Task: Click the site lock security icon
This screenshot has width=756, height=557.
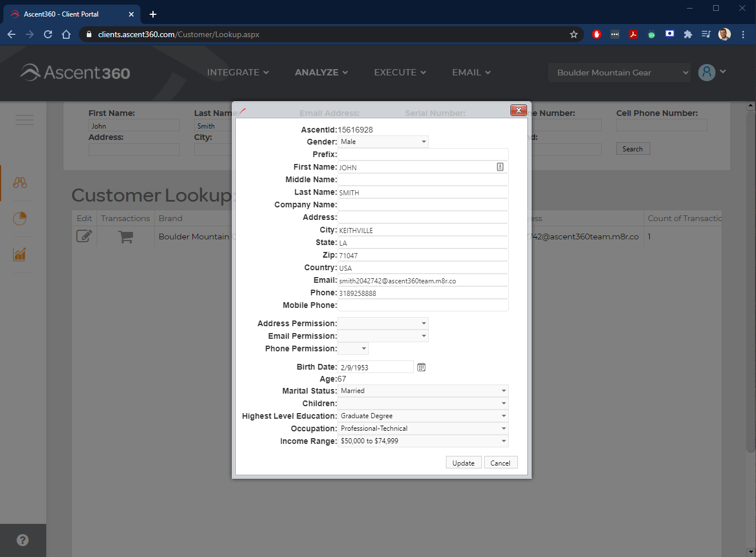Action: [x=89, y=34]
